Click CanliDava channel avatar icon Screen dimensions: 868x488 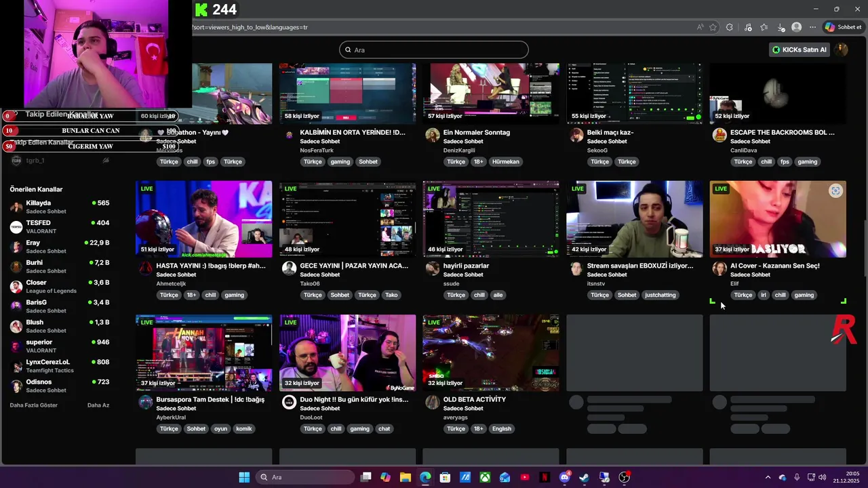tap(719, 135)
